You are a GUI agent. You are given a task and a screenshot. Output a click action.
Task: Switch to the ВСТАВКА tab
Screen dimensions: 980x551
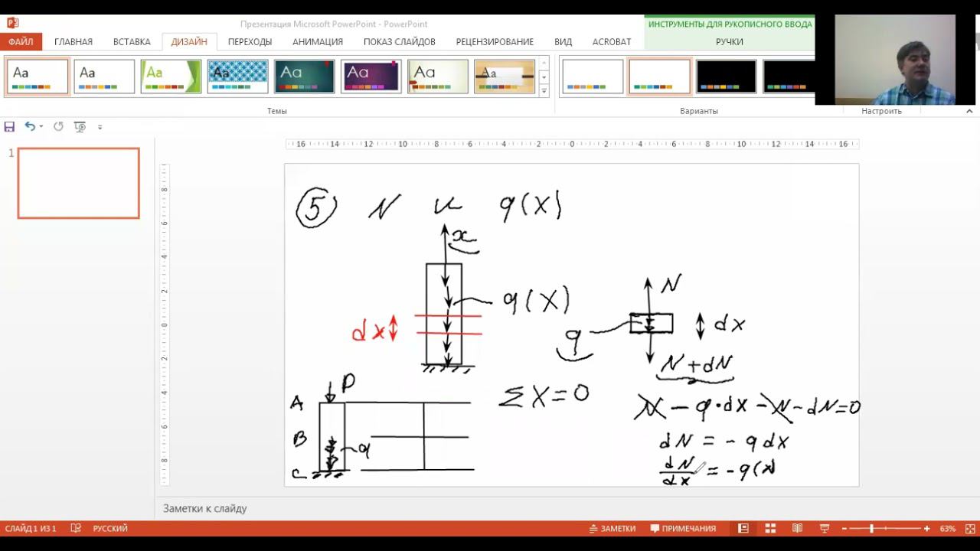[x=132, y=42]
